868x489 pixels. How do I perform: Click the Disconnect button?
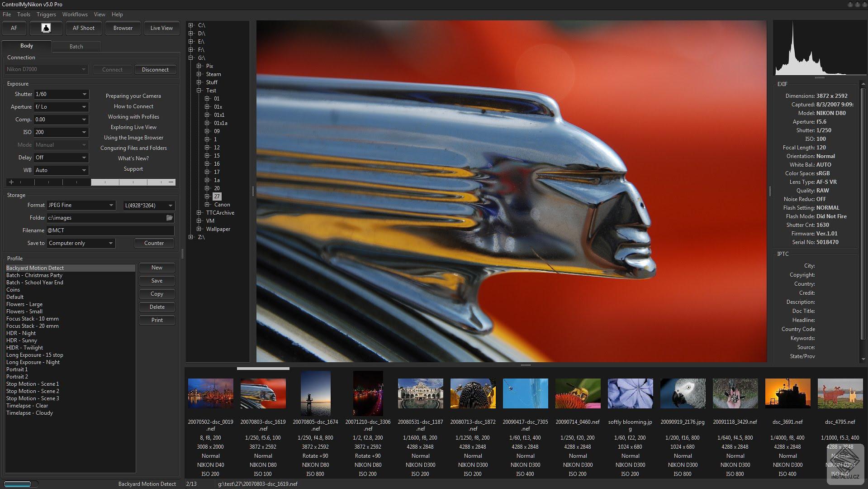pos(155,70)
